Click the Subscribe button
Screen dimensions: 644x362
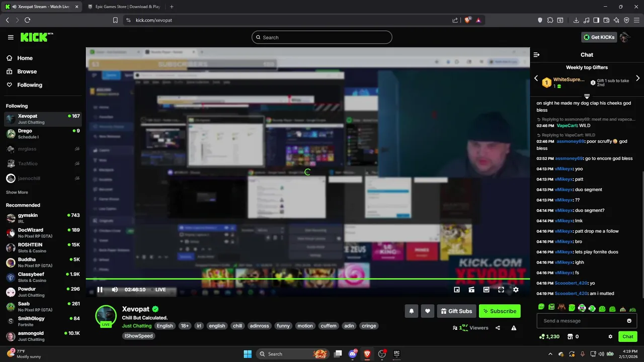tap(500, 311)
